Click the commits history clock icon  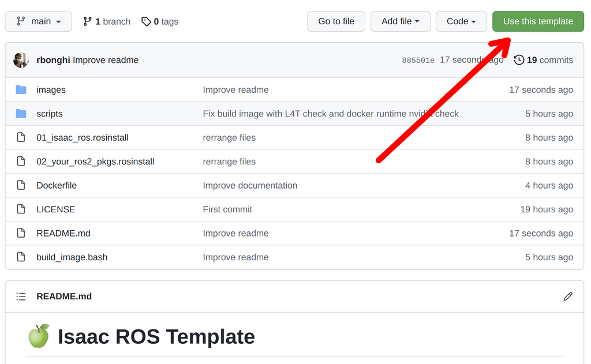(x=519, y=60)
